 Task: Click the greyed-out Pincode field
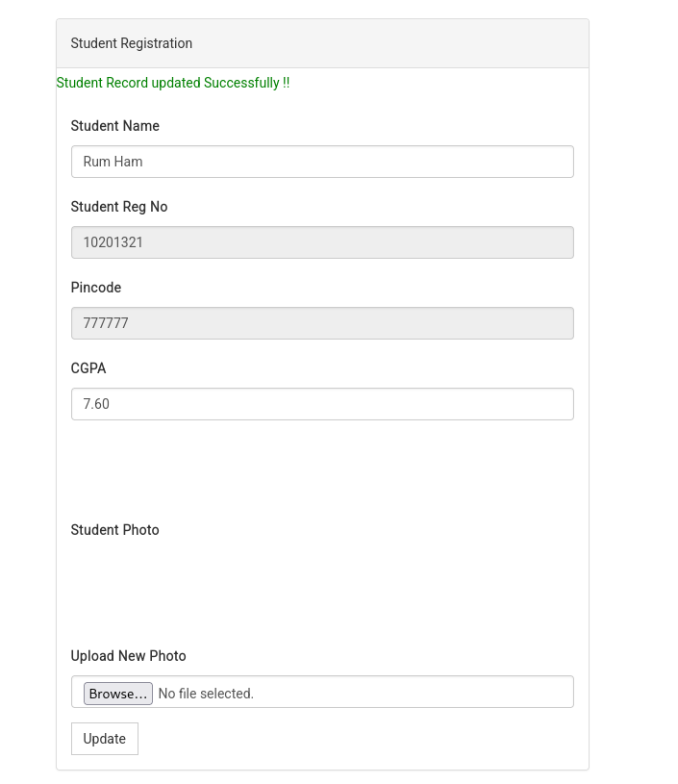point(322,323)
